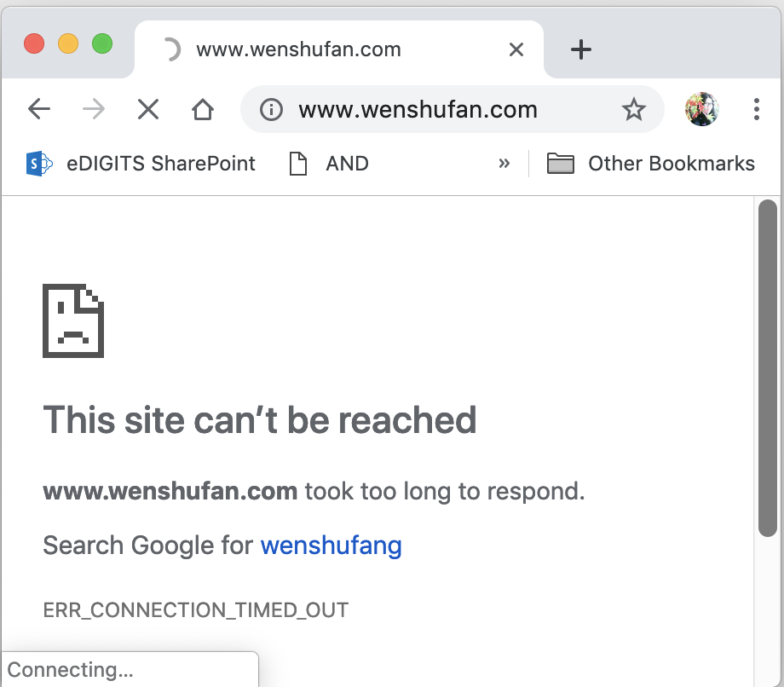Click the back navigation arrow

pos(39,109)
